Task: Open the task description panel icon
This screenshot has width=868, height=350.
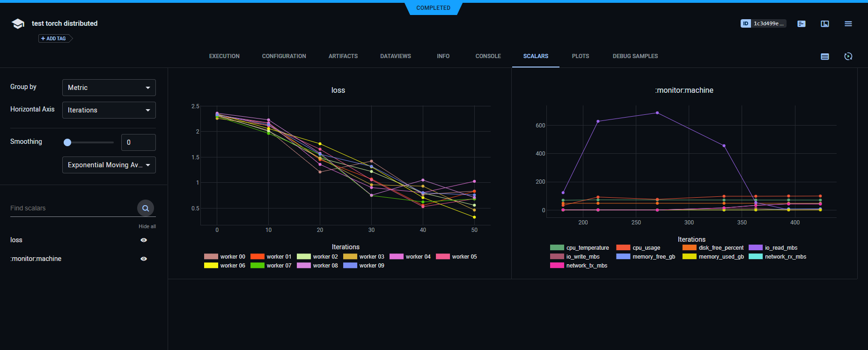Action: tap(801, 23)
